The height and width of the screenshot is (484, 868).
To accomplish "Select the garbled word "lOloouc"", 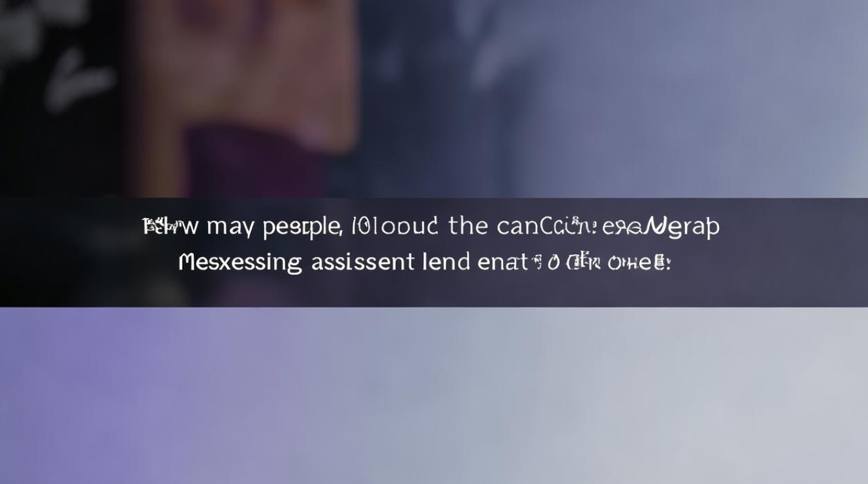I will tap(395, 226).
